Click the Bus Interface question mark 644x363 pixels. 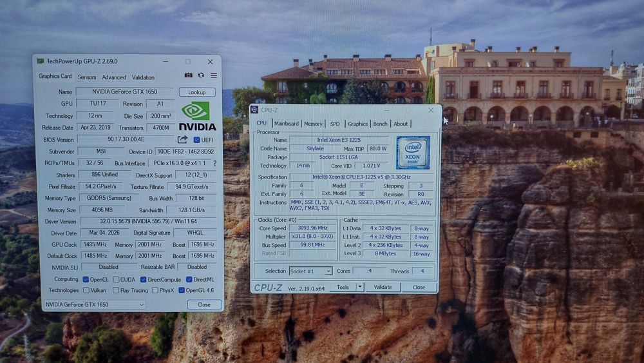click(x=214, y=163)
